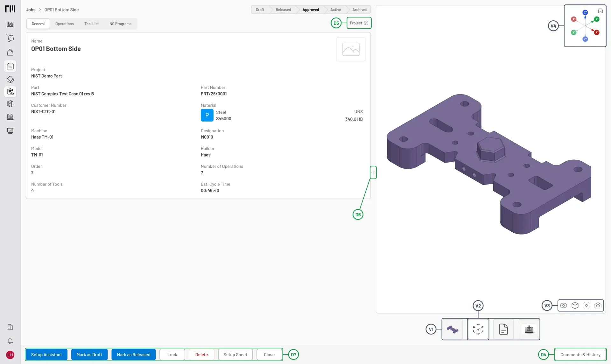Click the Close button
This screenshot has width=611, height=364.
pos(269,355)
